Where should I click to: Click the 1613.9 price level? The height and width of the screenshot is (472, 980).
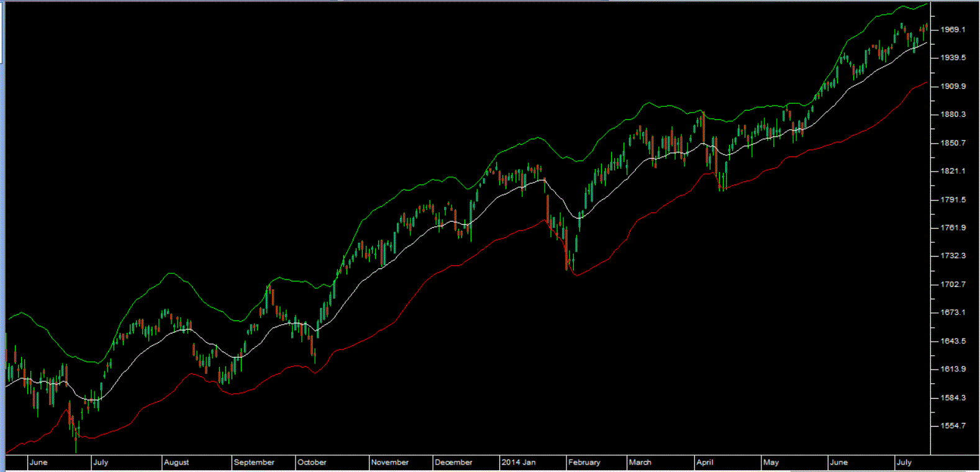tap(953, 370)
